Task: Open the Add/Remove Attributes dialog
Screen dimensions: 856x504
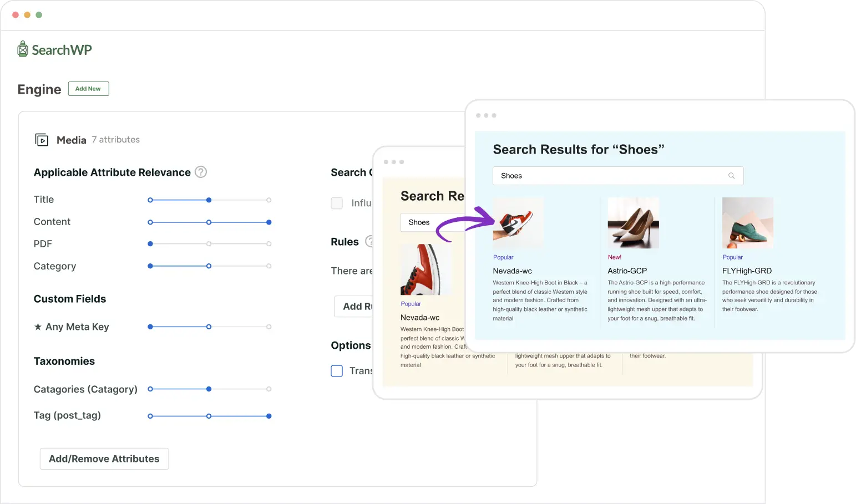Action: [x=104, y=459]
